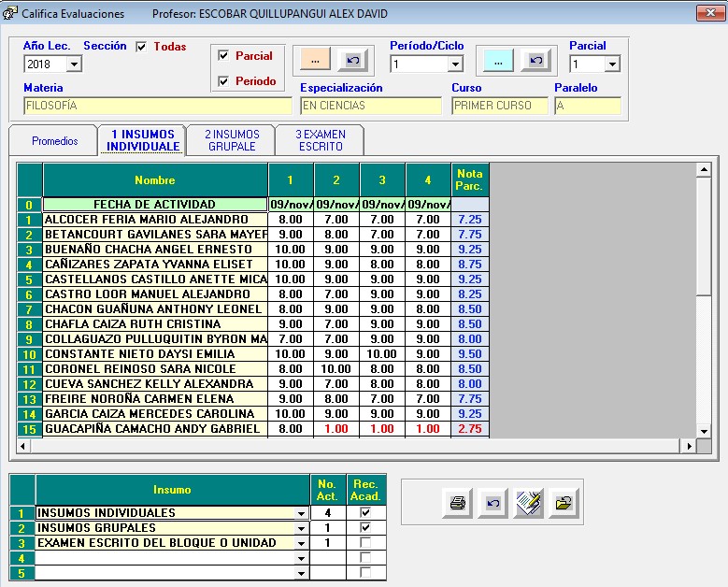Click the cyan ellipsis browse button
The image size is (728, 587).
tap(497, 59)
